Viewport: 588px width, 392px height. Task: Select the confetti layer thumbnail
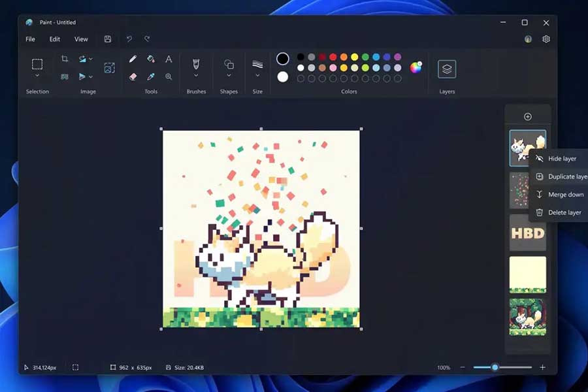519,191
